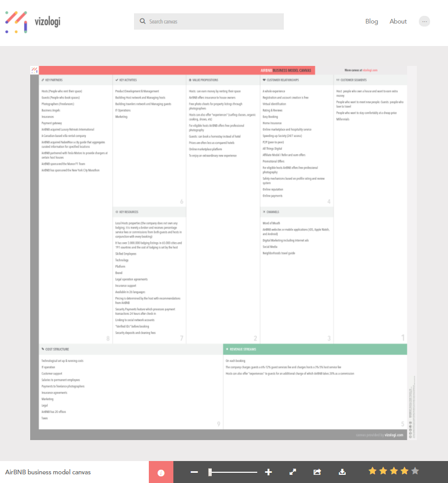
Task: Click the zoom slider handle
Action: pos(210,472)
